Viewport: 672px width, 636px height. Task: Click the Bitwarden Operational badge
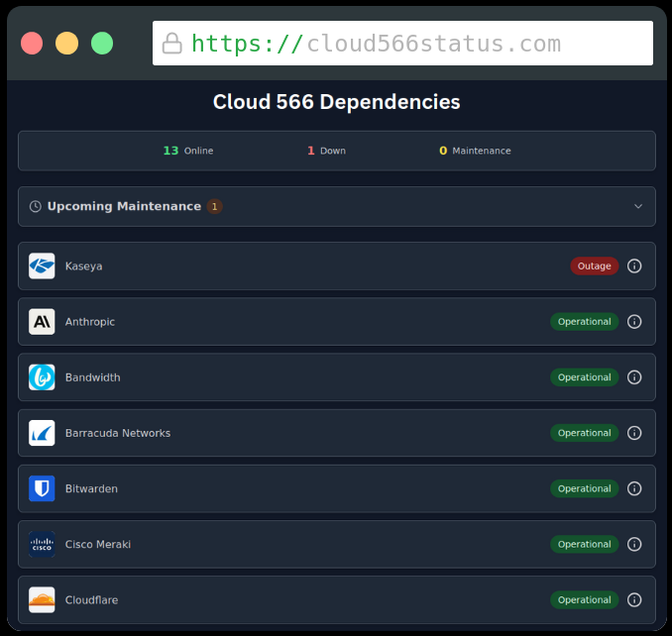pos(584,488)
